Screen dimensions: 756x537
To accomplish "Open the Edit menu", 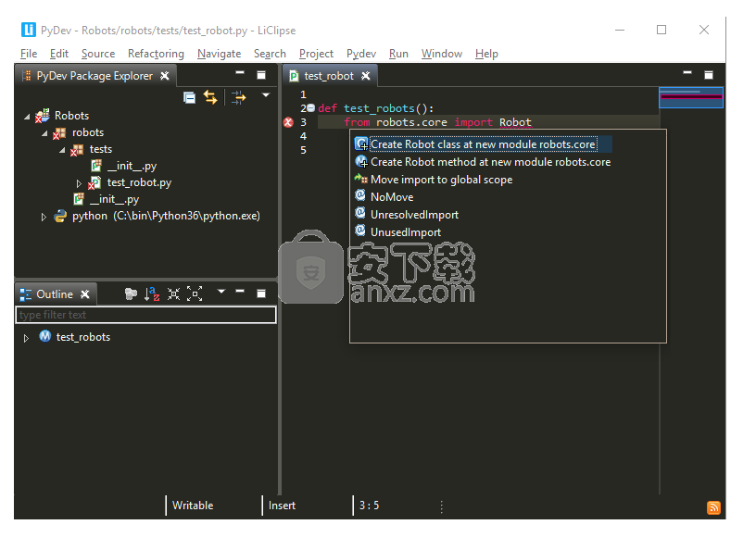I will [58, 54].
